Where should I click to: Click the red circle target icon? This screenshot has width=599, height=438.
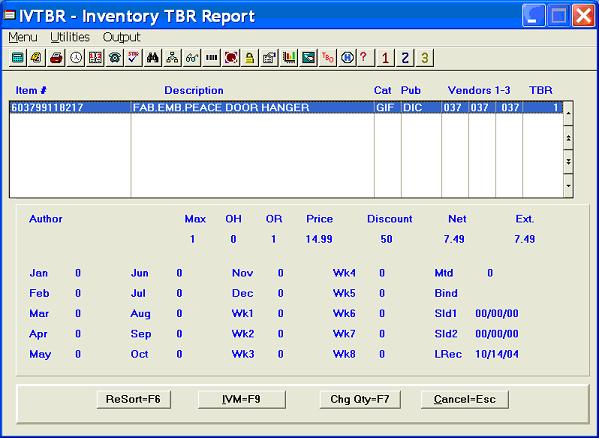click(x=231, y=58)
